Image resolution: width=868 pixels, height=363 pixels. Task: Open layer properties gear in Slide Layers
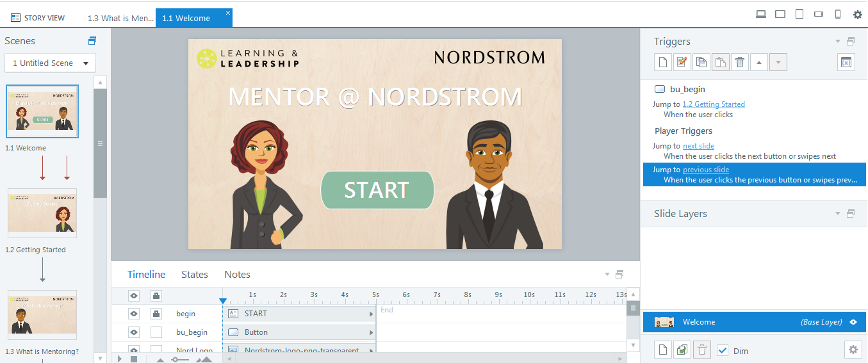[853, 350]
